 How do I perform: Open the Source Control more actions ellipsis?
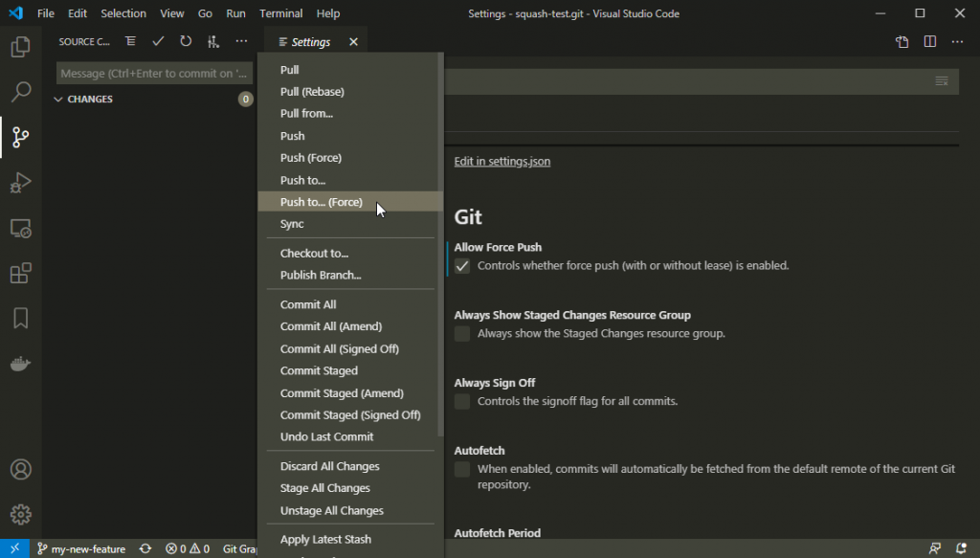click(x=241, y=41)
